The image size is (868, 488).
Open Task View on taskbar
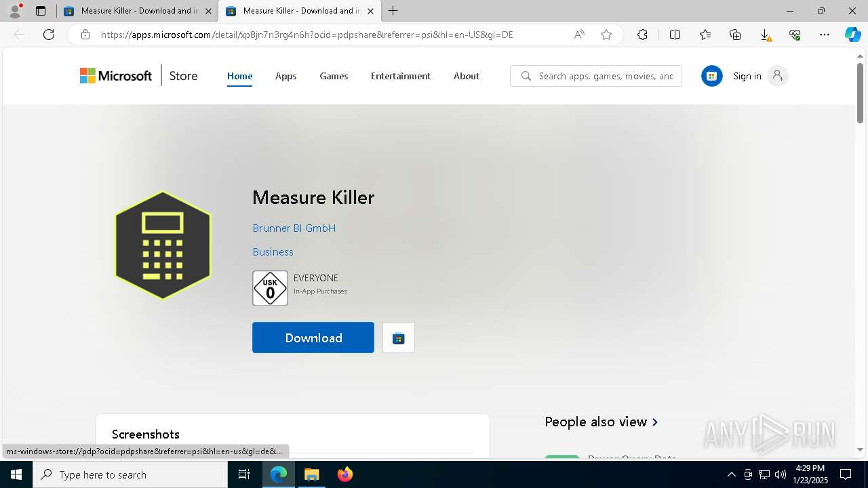point(244,474)
